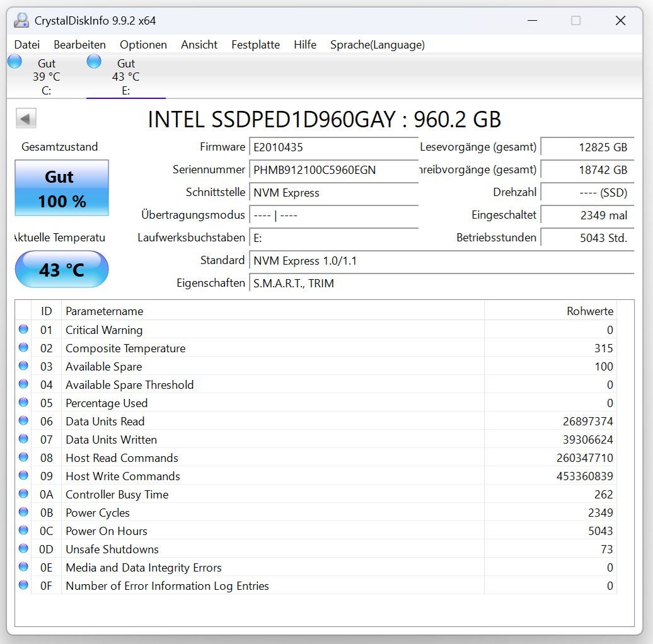Click the Seriennummer field
The width and height of the screenshot is (653, 644).
click(x=334, y=170)
